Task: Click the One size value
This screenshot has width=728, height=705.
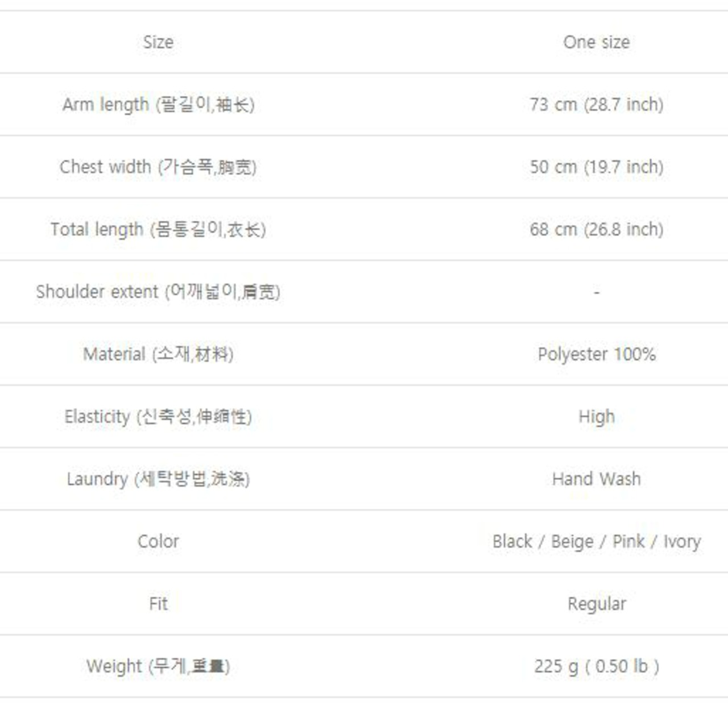Action: click(x=596, y=42)
